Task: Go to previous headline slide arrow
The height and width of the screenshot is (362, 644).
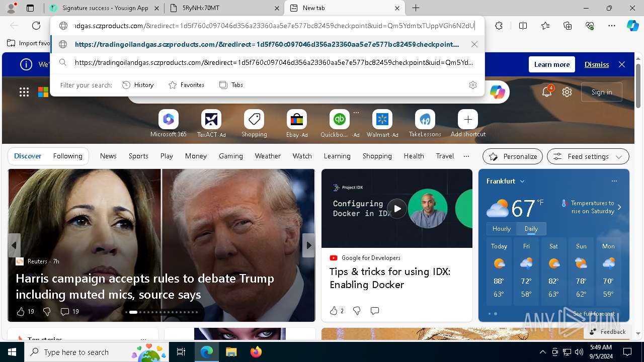Action: (x=14, y=245)
